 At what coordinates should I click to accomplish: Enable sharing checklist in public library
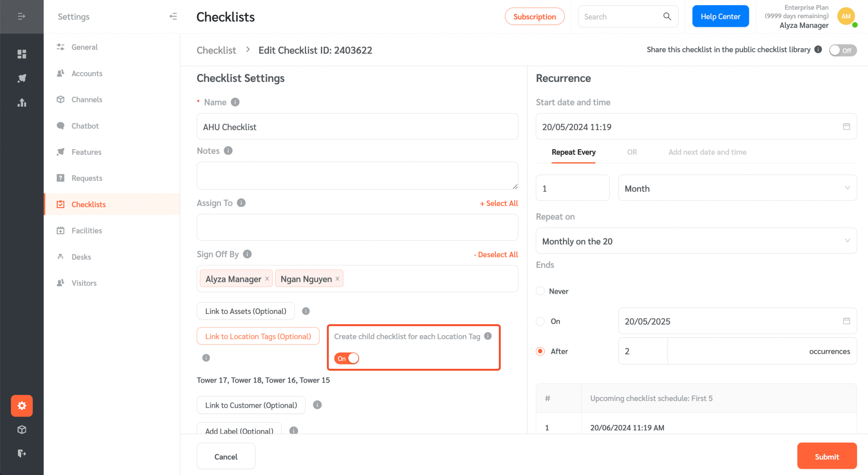click(x=843, y=50)
